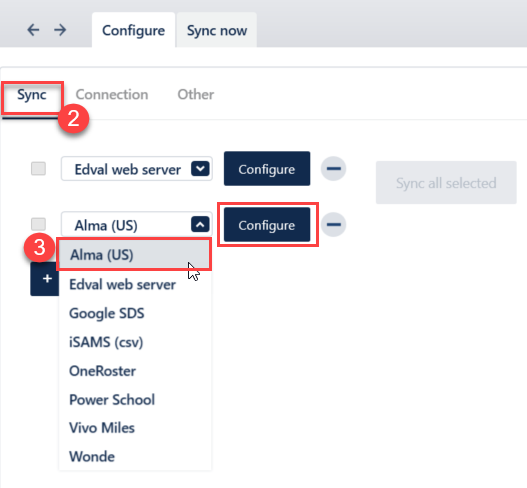Expand the Edval web server dropdown arrow
This screenshot has width=527, height=488.
pos(200,168)
